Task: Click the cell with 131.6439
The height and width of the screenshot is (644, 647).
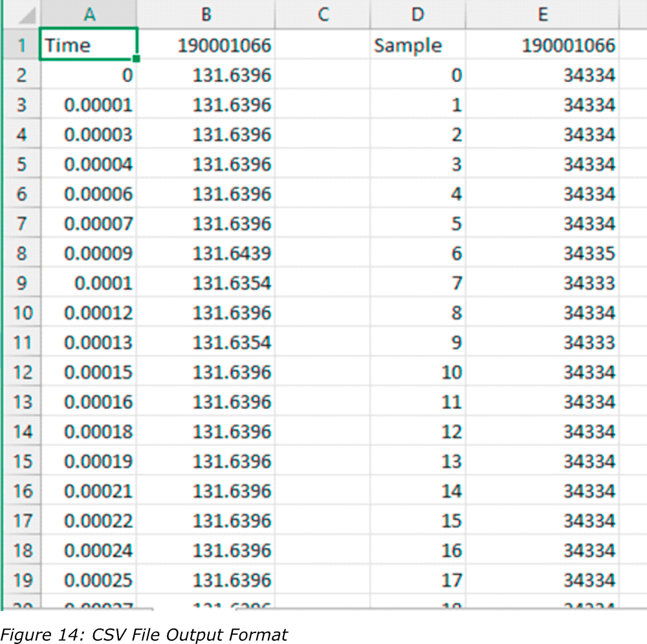Action: point(206,253)
